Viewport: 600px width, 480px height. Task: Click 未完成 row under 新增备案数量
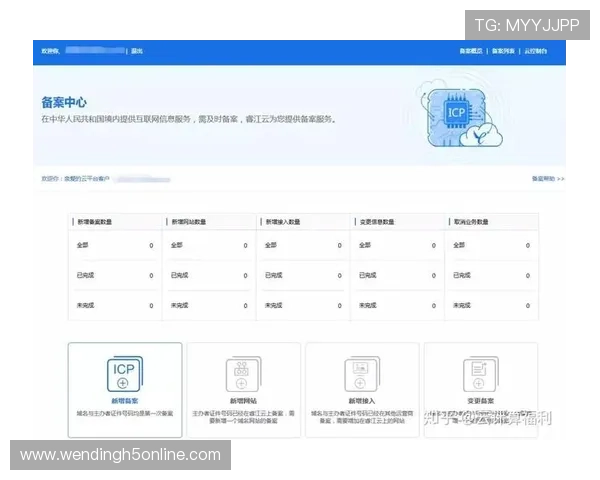coord(115,305)
